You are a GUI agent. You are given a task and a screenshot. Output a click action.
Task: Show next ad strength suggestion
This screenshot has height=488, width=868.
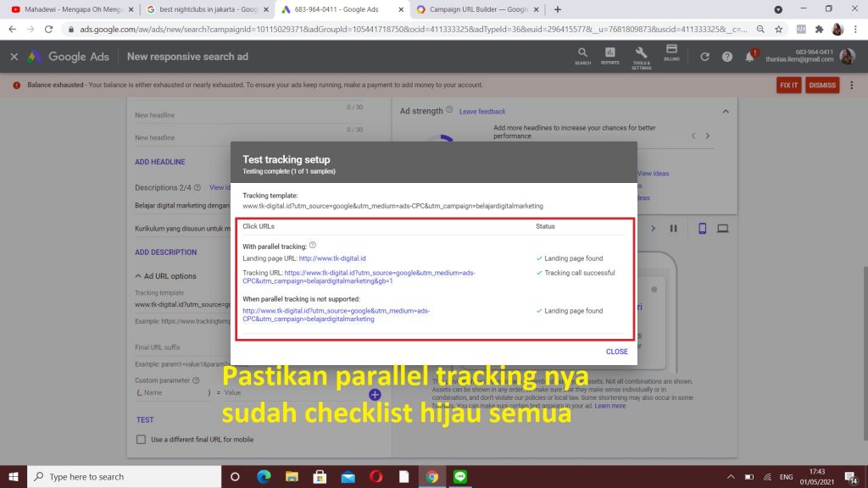708,136
